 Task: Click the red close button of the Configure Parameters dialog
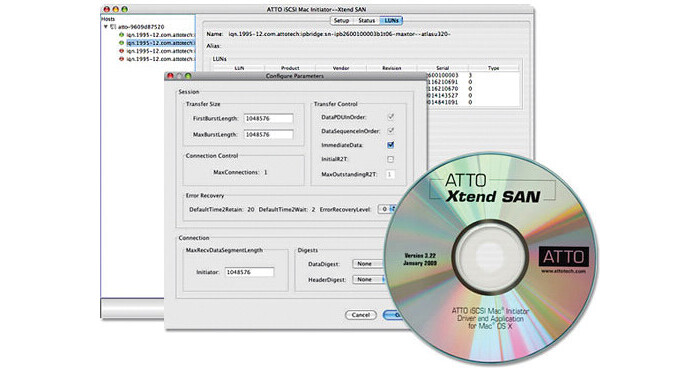(x=170, y=76)
